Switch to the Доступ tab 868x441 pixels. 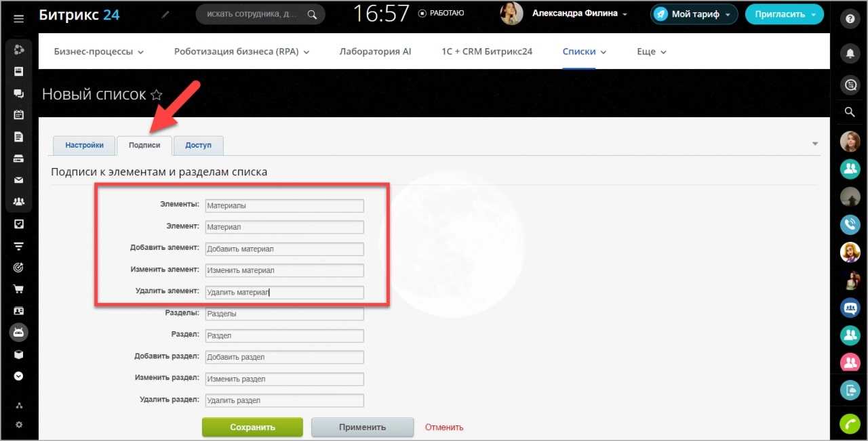point(198,145)
